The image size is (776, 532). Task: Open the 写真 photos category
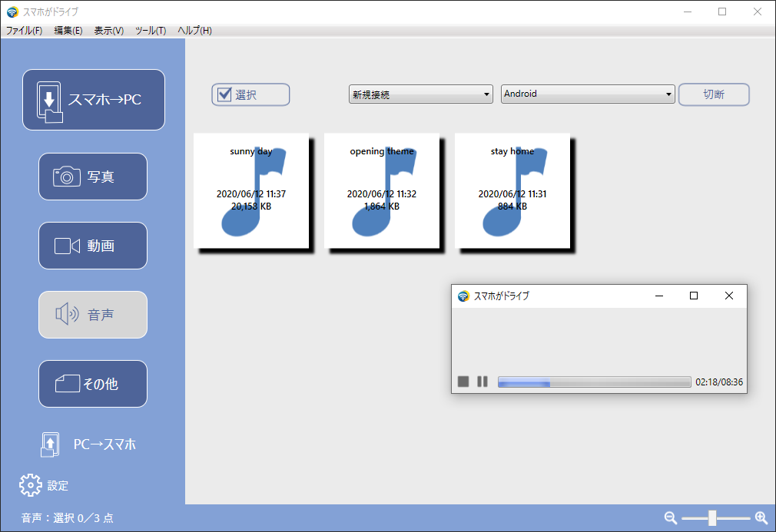point(93,177)
